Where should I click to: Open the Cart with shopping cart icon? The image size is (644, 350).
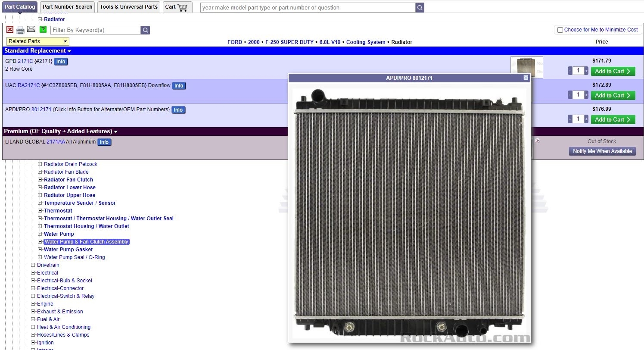point(182,7)
